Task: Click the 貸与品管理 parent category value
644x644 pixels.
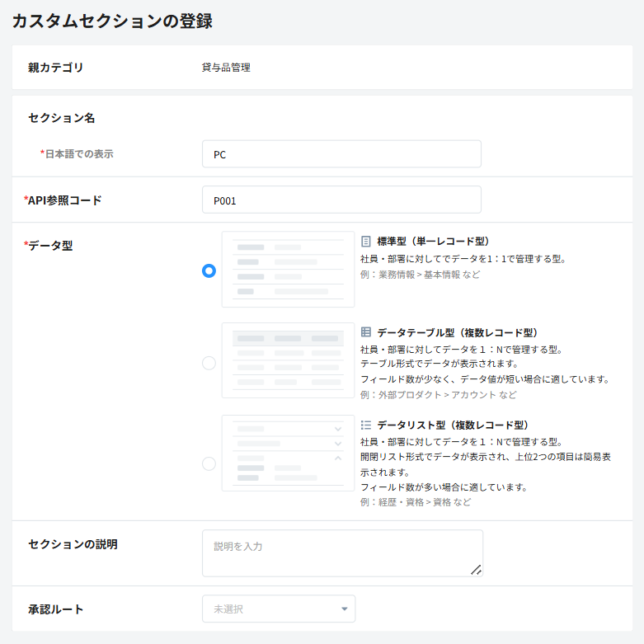Action: coord(226,68)
